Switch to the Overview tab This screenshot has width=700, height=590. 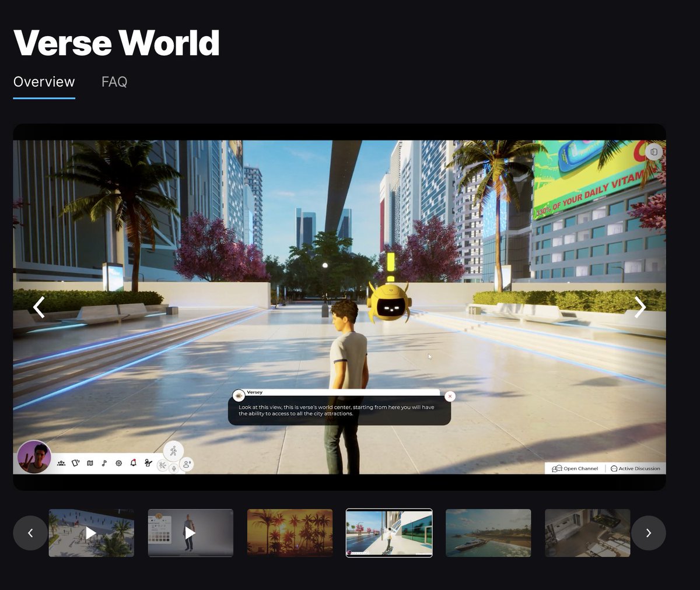pyautogui.click(x=44, y=82)
